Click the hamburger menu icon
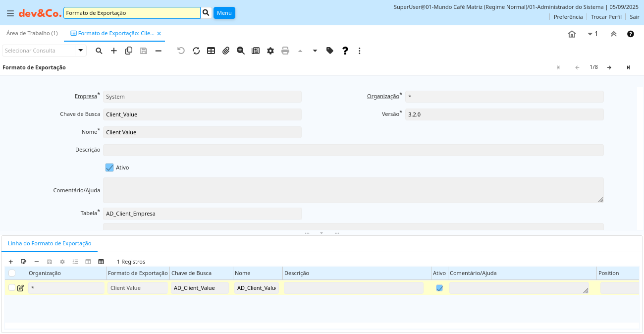This screenshot has height=334, width=644. pyautogui.click(x=10, y=13)
